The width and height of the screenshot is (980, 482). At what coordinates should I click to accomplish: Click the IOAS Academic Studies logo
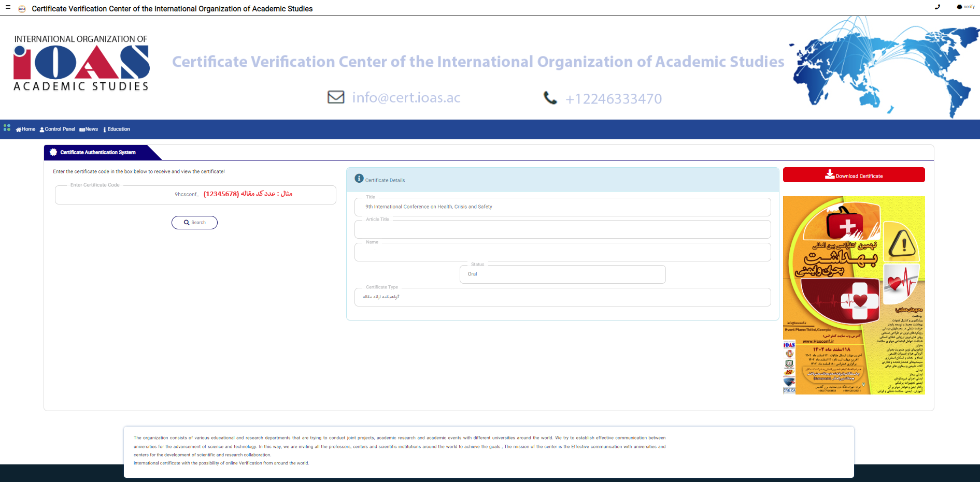click(81, 63)
